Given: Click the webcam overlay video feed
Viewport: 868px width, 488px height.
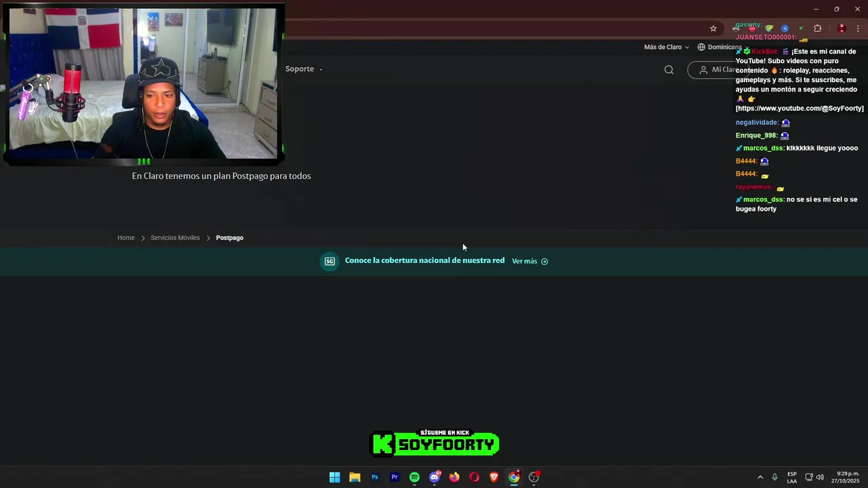Looking at the screenshot, I should 143,83.
